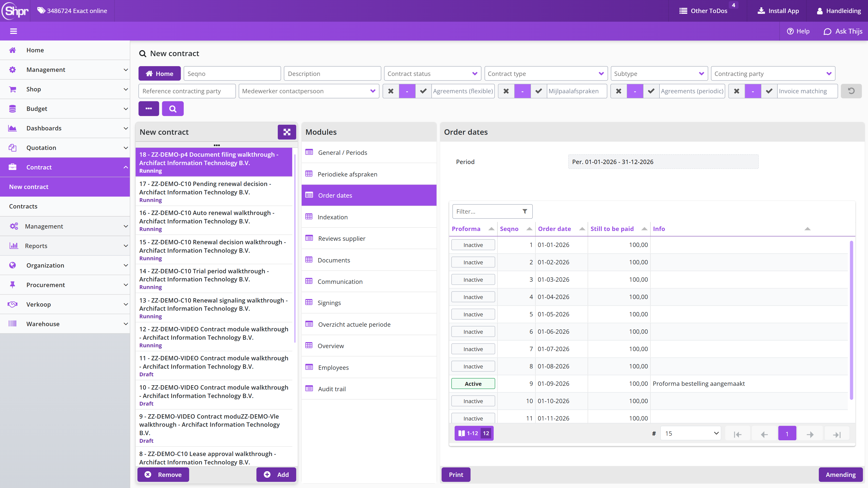Click the contract list scrollbar
This screenshot has height=488, width=868.
click(x=295, y=249)
